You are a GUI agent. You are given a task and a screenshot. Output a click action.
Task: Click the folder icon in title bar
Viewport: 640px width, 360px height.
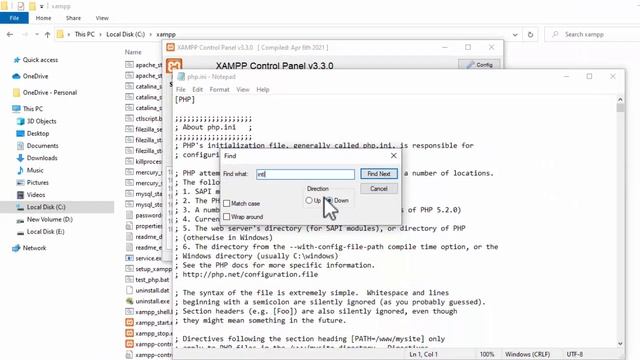[x=4, y=6]
